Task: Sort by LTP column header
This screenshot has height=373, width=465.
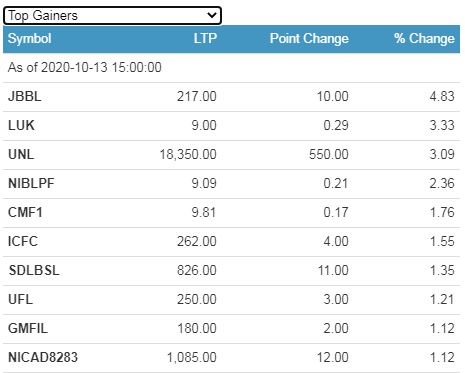Action: 205,39
